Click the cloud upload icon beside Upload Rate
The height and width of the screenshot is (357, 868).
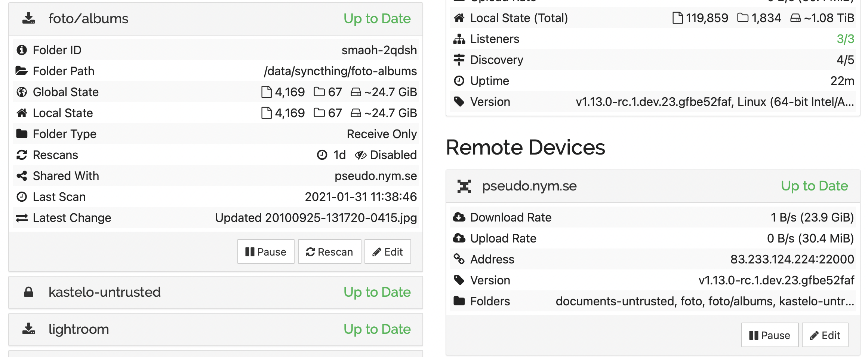(459, 238)
